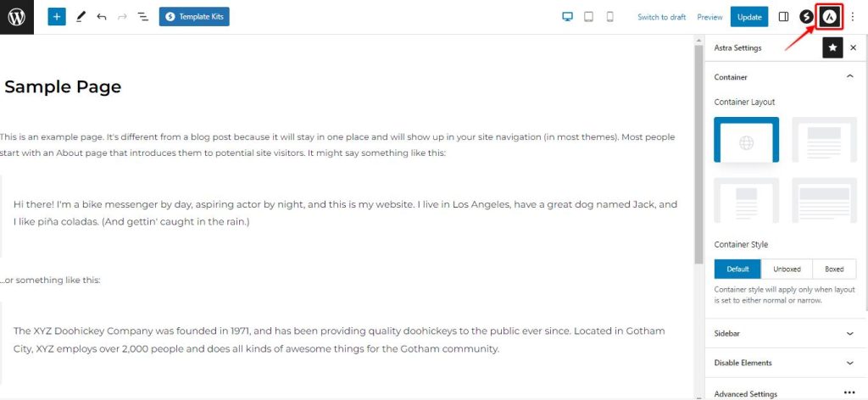
Task: Click the WordPress logo icon
Action: pyautogui.click(x=17, y=17)
